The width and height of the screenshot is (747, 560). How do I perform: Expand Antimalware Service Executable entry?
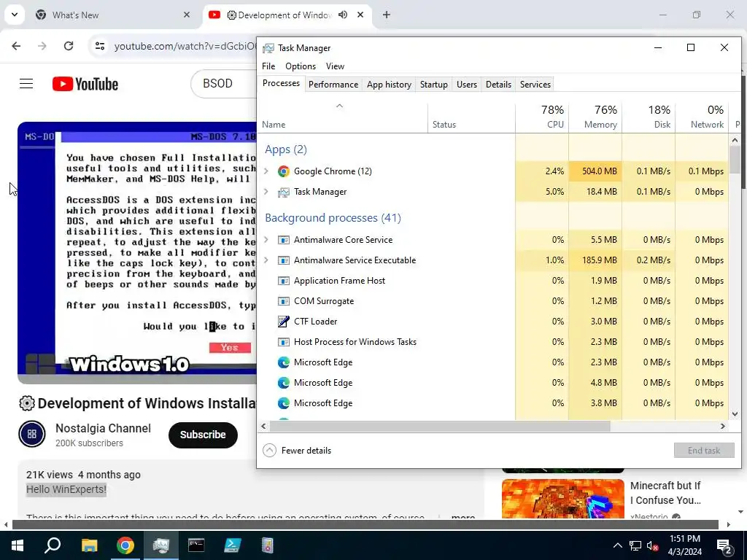[x=266, y=260]
